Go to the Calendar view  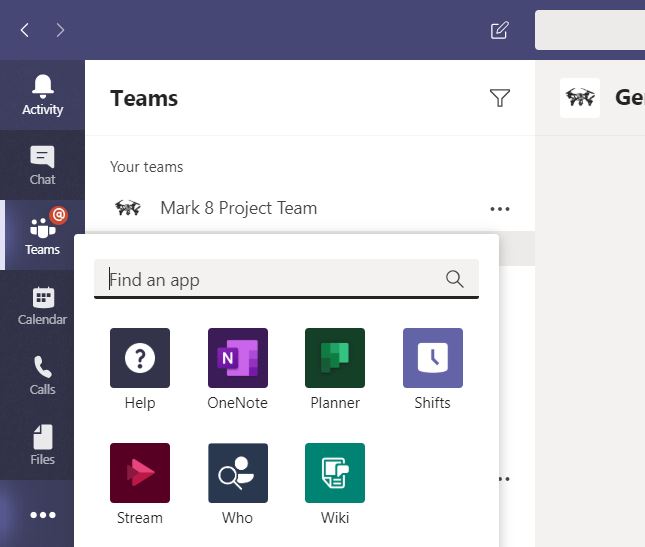pyautogui.click(x=42, y=305)
